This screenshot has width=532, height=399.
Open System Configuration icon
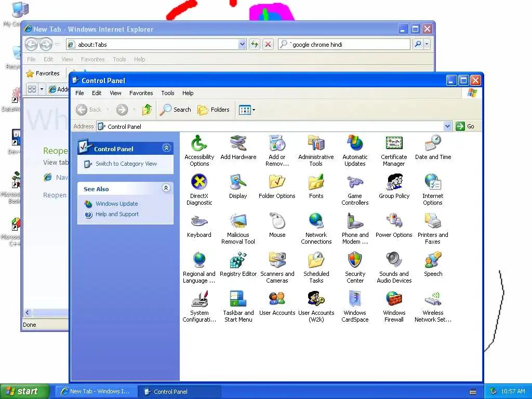click(199, 307)
